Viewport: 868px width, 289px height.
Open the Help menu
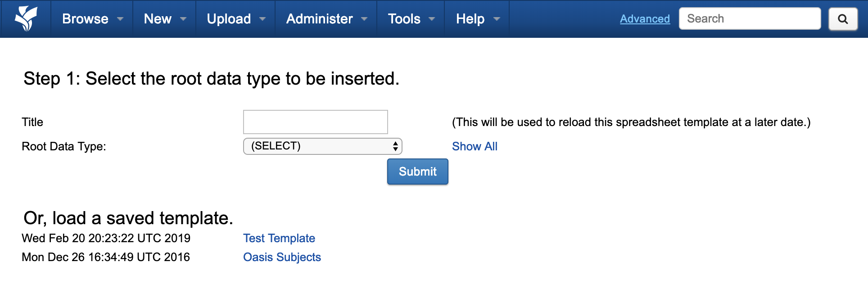coord(470,19)
